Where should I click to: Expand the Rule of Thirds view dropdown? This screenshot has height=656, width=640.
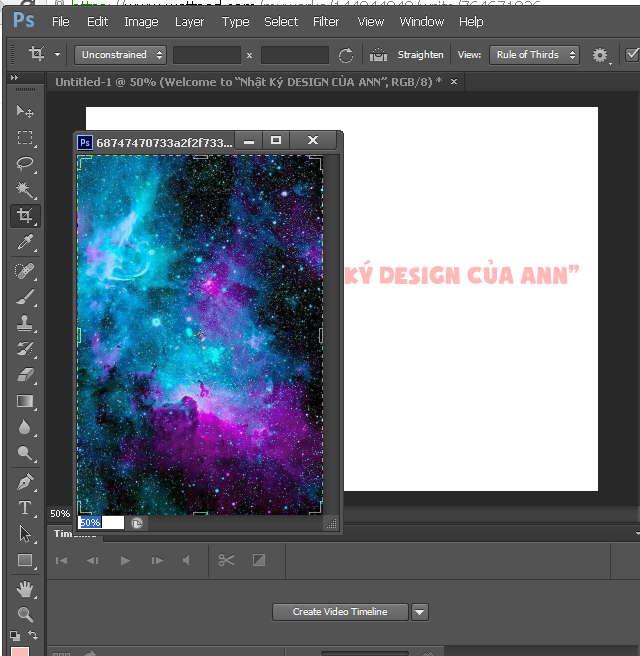(x=535, y=55)
